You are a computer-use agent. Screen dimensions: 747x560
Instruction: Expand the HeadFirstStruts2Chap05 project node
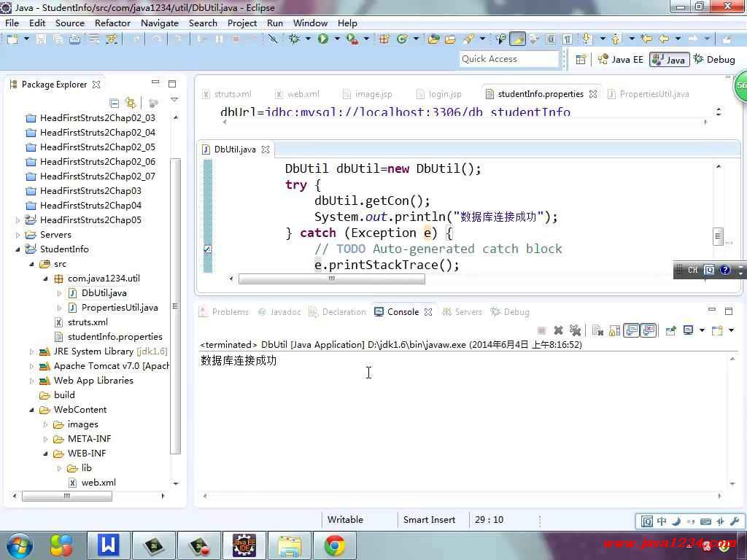pos(18,220)
